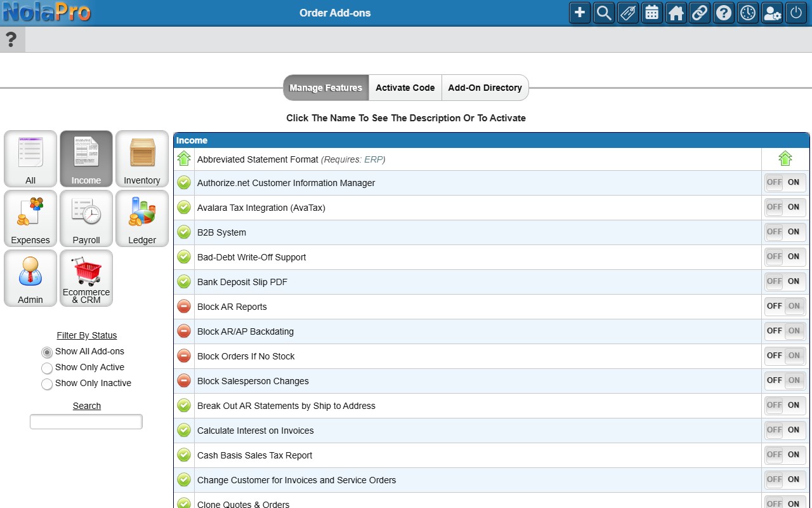Image resolution: width=812 pixels, height=508 pixels.
Task: Click red minus icon beside Block AR Reports
Action: (x=184, y=307)
